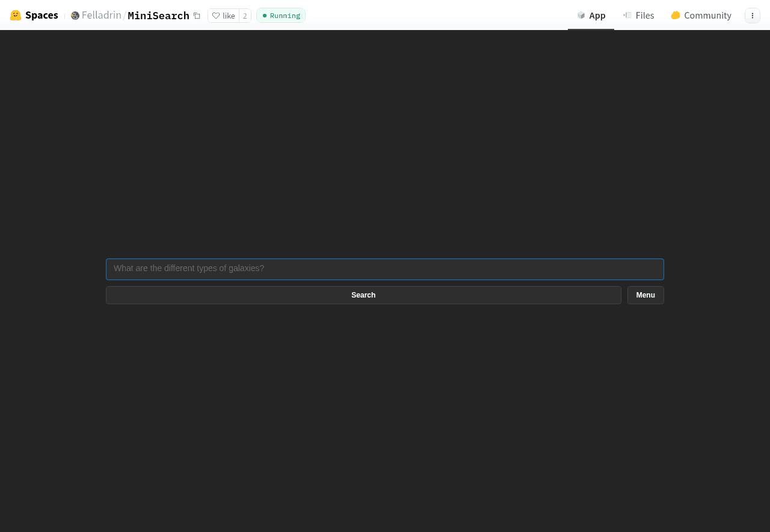Viewport: 770px width, 532px height.
Task: Click the copy space name icon
Action: (197, 14)
